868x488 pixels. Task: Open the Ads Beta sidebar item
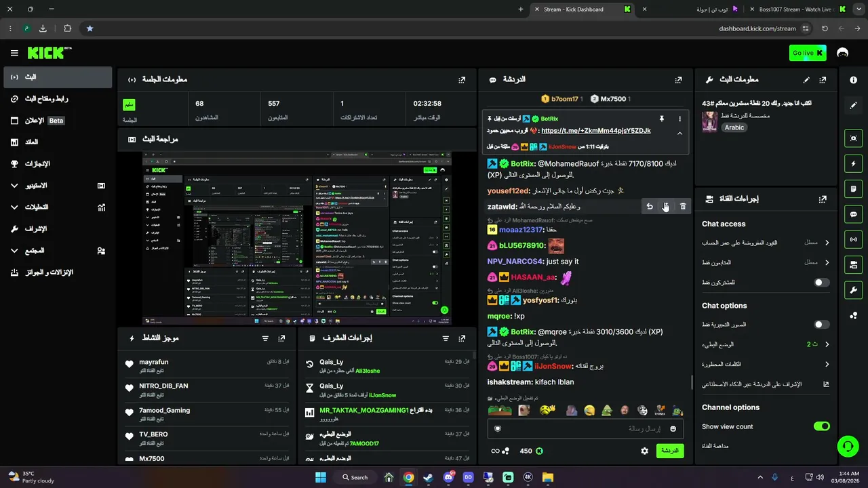pyautogui.click(x=58, y=121)
